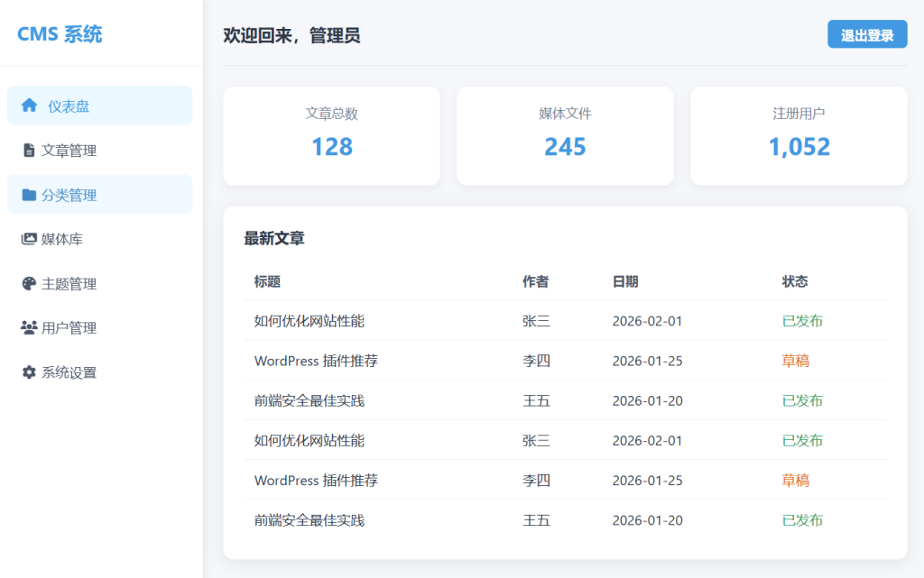Select the 媒体文件 statistics card
This screenshot has height=578, width=924.
pos(565,135)
